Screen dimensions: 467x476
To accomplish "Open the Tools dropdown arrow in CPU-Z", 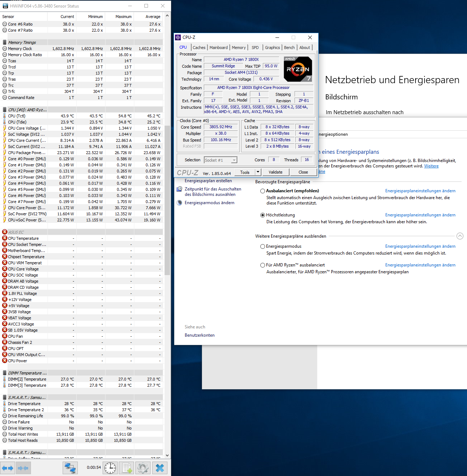I will [258, 172].
